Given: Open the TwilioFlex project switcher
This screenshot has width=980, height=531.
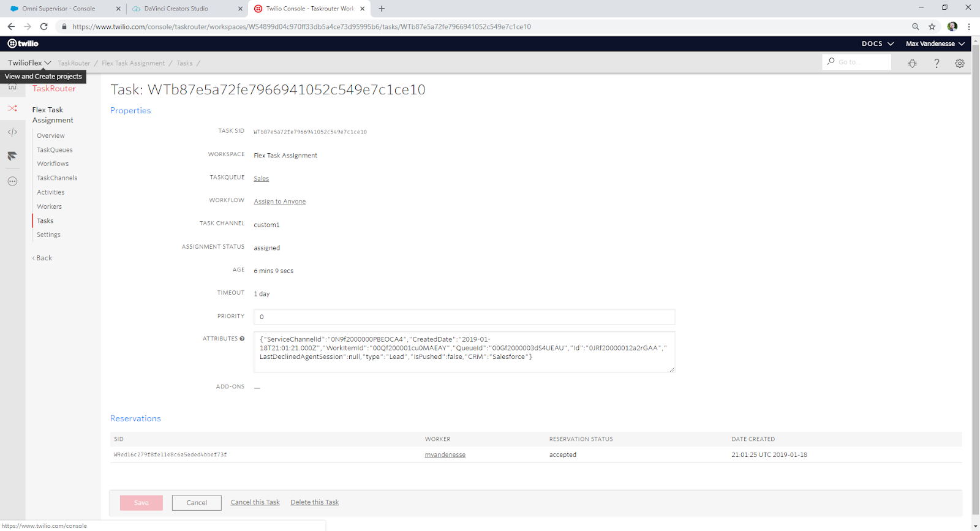Looking at the screenshot, I should (29, 62).
